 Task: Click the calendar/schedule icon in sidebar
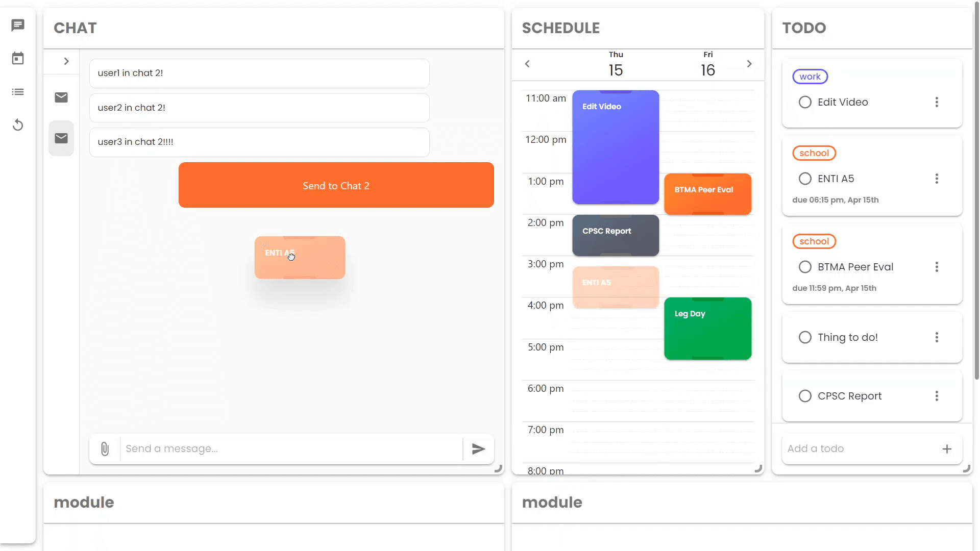[17, 58]
